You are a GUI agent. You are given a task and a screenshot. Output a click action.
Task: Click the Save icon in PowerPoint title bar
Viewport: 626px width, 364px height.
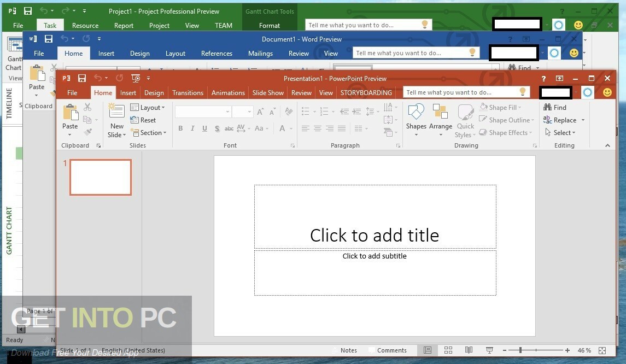point(82,78)
